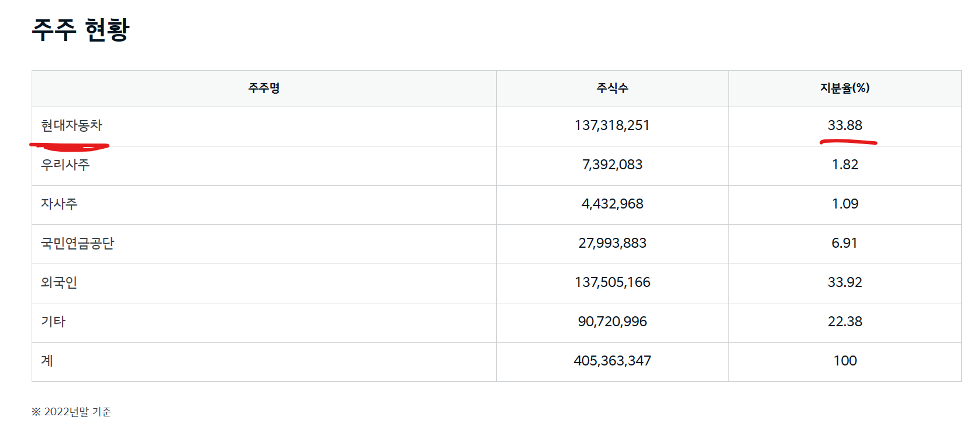Select the 현대자동차 shareholder name cell

[71, 125]
